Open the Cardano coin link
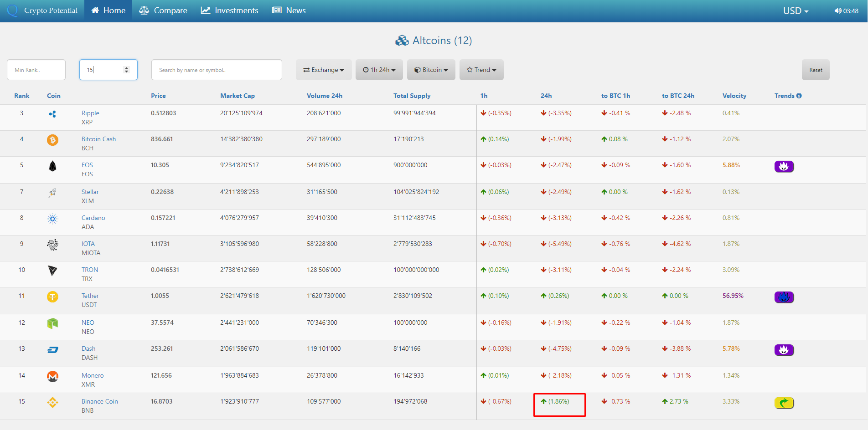The width and height of the screenshot is (868, 430). pyautogui.click(x=93, y=218)
